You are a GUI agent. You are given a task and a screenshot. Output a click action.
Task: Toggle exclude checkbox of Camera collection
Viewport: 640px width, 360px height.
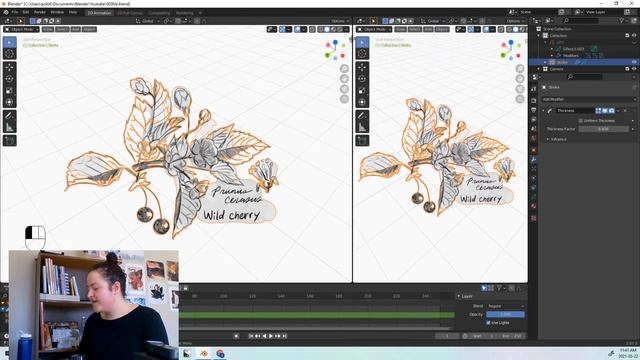[x=627, y=69]
